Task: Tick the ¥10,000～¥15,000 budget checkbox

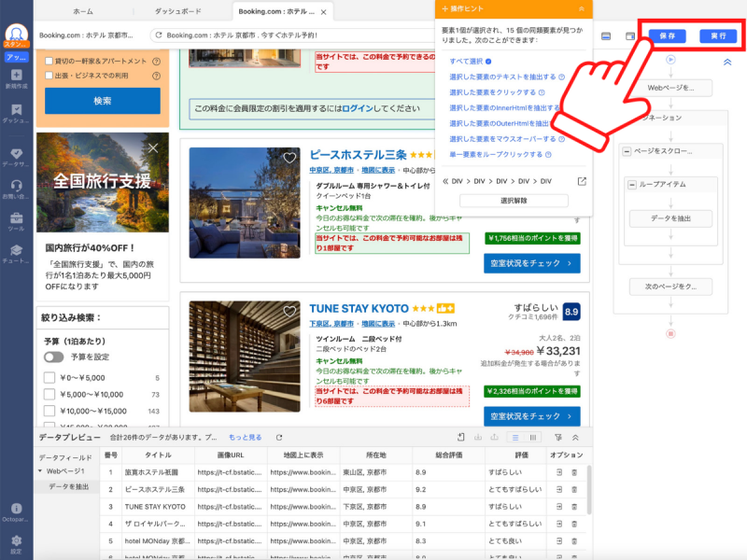Action: 49,411
